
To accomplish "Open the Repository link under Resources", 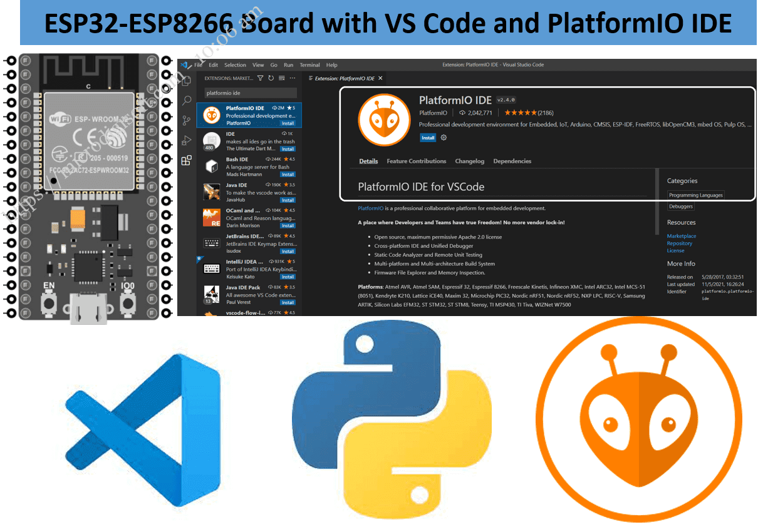I will point(680,243).
